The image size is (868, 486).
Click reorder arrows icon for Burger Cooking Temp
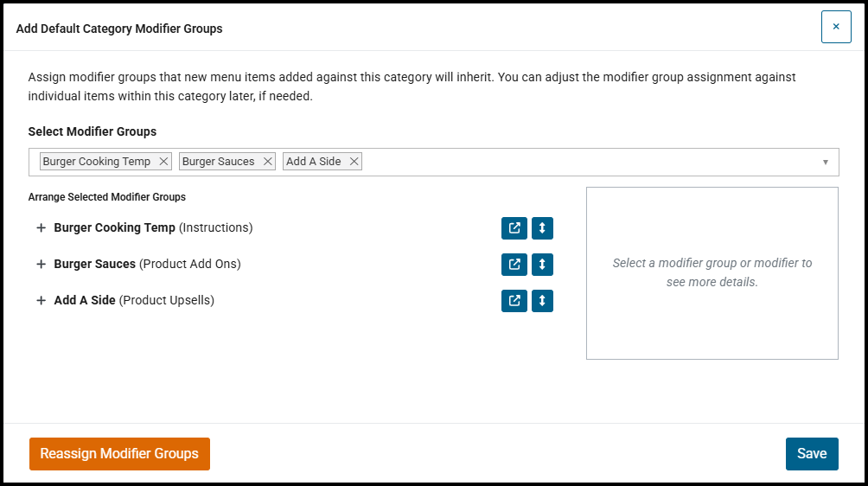[543, 228]
